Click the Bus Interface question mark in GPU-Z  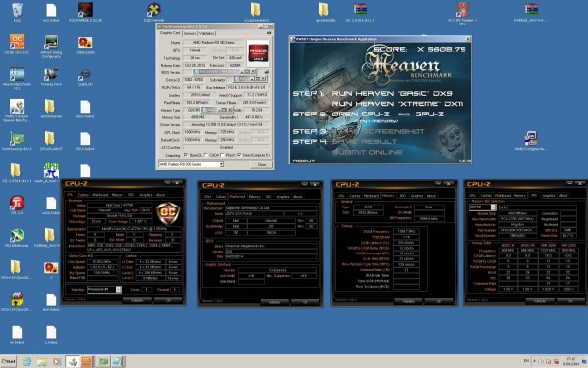[x=269, y=87]
